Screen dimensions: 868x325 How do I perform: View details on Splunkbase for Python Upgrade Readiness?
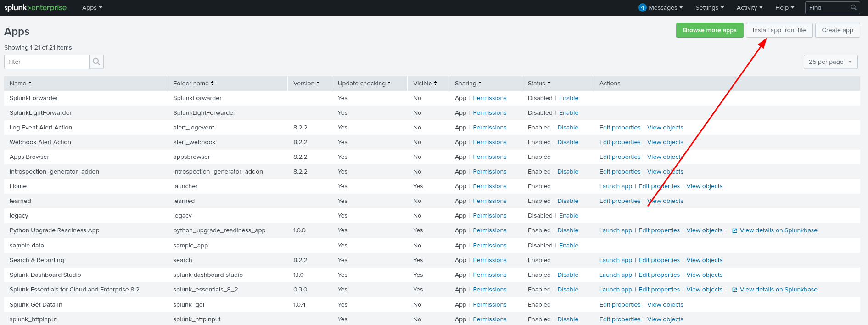point(778,230)
